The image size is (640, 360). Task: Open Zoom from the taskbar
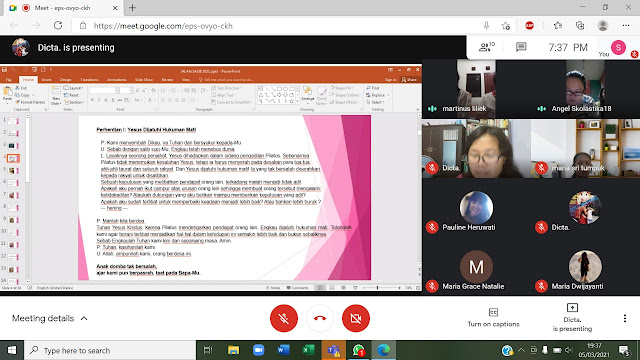(x=258, y=350)
